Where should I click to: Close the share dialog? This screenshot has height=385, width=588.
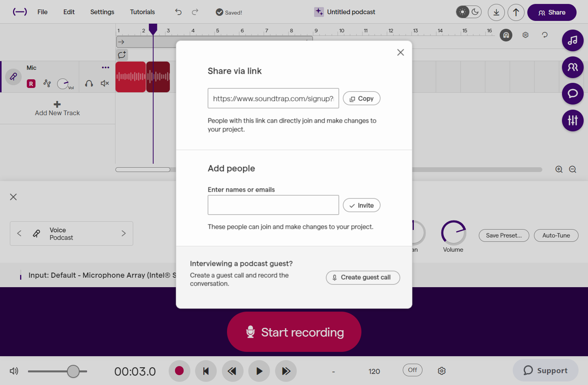pyautogui.click(x=400, y=52)
